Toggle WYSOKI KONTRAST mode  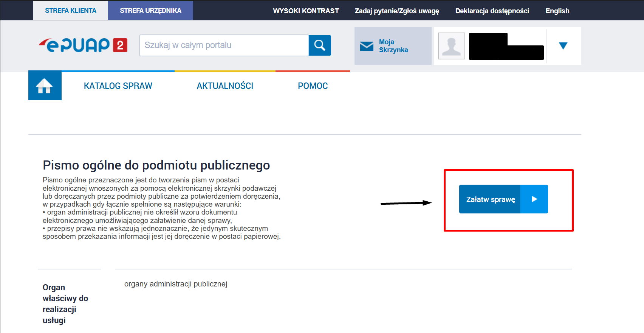click(x=306, y=11)
